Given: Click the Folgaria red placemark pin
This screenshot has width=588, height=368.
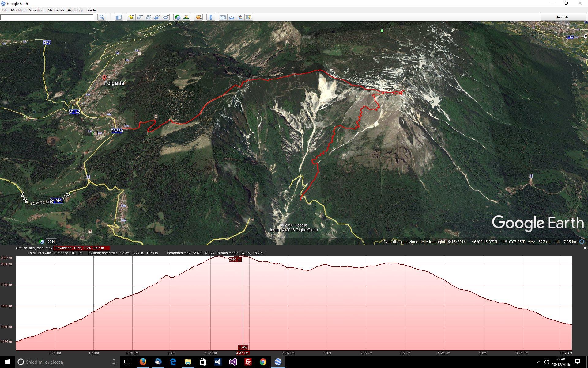Looking at the screenshot, I should 104,78.
